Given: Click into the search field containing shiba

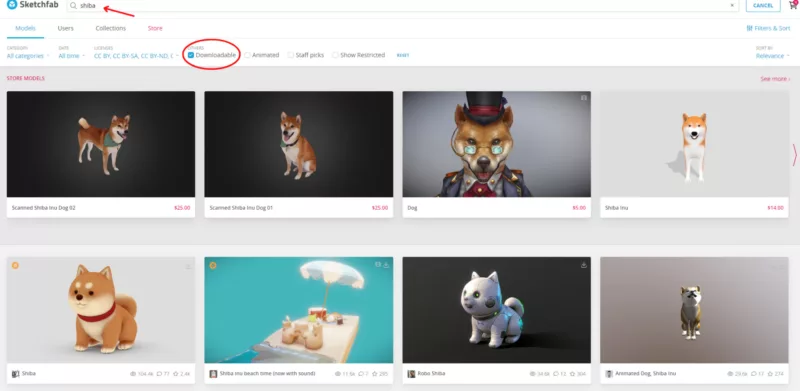Looking at the screenshot, I should point(403,6).
